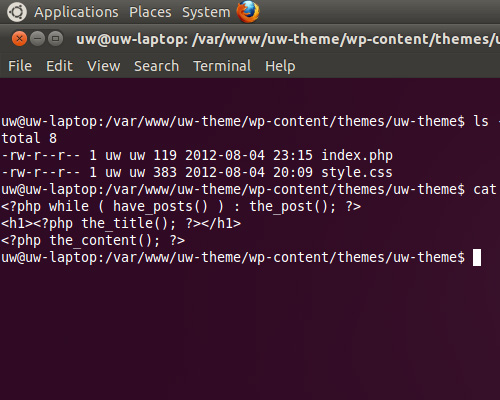This screenshot has height=400, width=500.
Task: Click the opening <h1> tag text
Action: 17,223
